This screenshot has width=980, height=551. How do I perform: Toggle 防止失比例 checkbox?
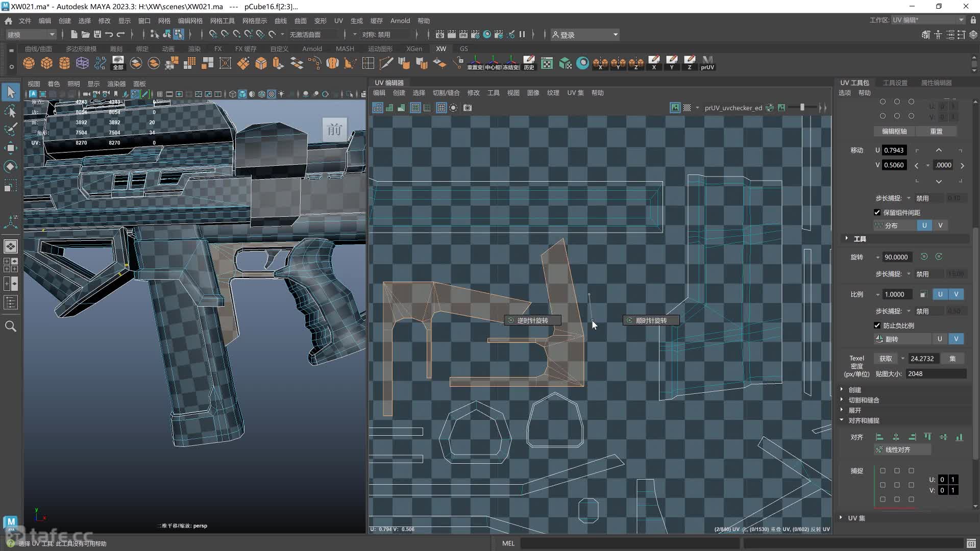click(877, 325)
